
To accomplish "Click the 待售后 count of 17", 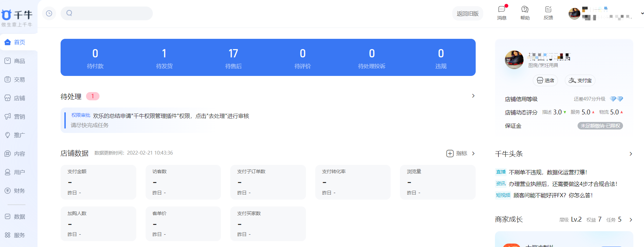I will pos(233,54).
